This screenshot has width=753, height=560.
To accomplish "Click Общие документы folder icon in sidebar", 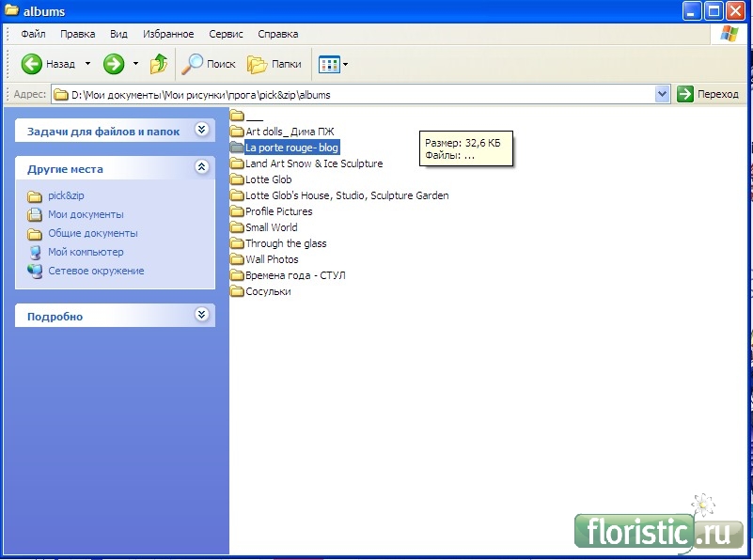I will tap(35, 234).
